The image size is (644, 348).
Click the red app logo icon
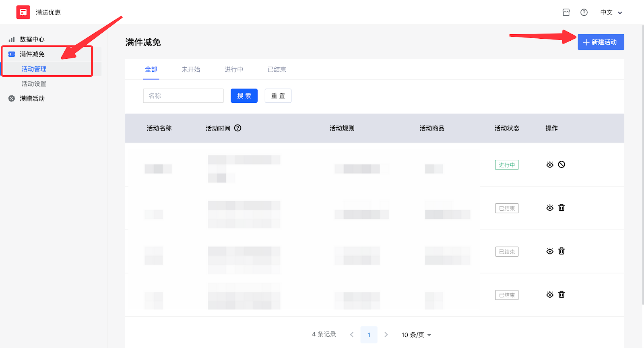[x=23, y=12]
